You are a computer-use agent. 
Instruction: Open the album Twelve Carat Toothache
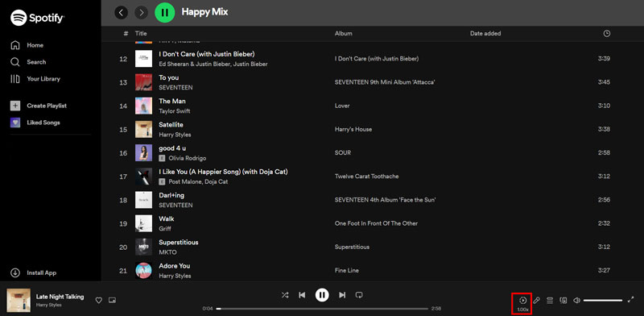pyautogui.click(x=367, y=176)
